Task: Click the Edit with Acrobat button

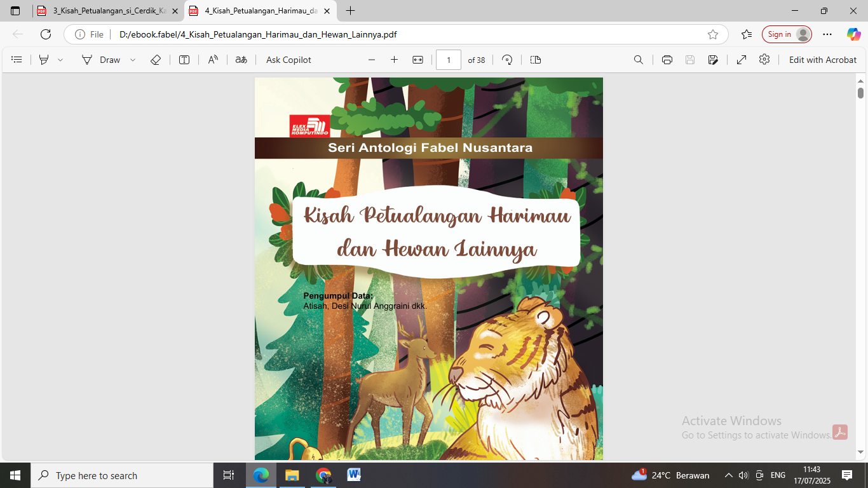Action: [822, 59]
